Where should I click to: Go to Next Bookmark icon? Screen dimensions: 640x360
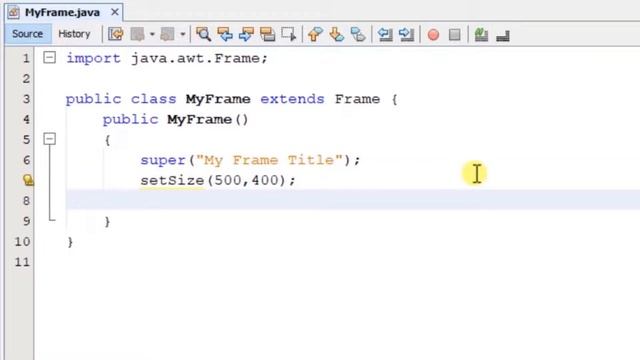click(x=336, y=34)
